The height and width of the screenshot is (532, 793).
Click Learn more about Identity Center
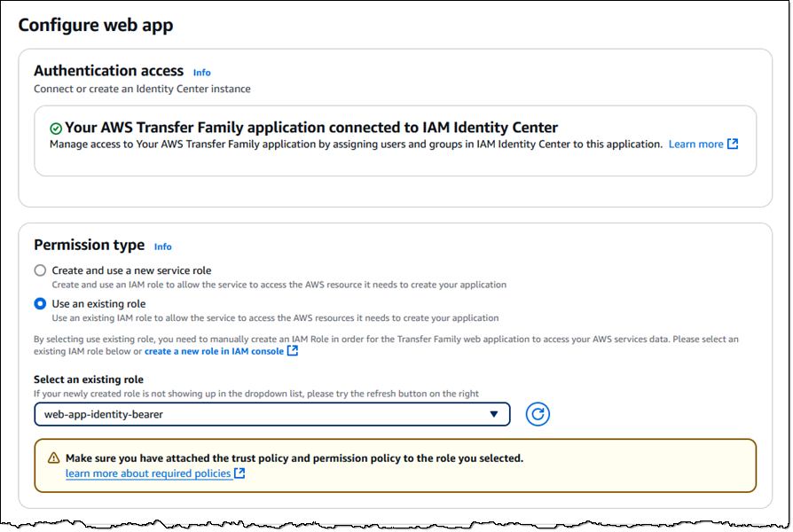[x=696, y=145]
